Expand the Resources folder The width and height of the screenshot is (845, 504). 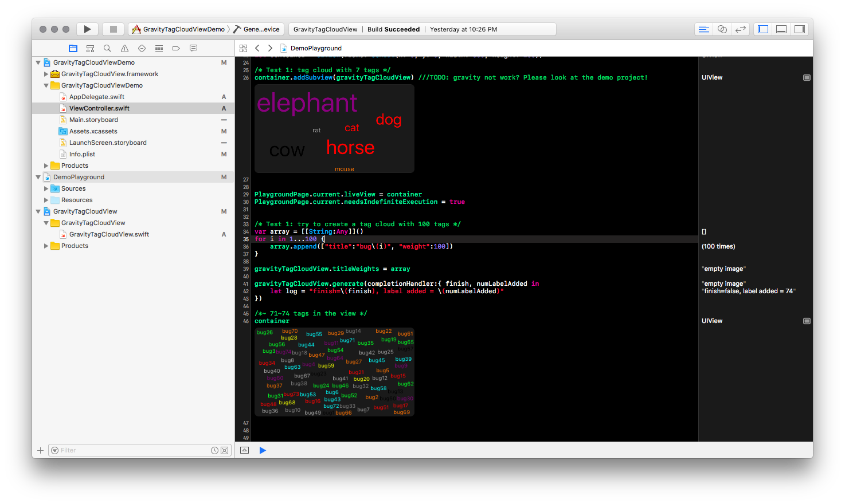click(46, 200)
